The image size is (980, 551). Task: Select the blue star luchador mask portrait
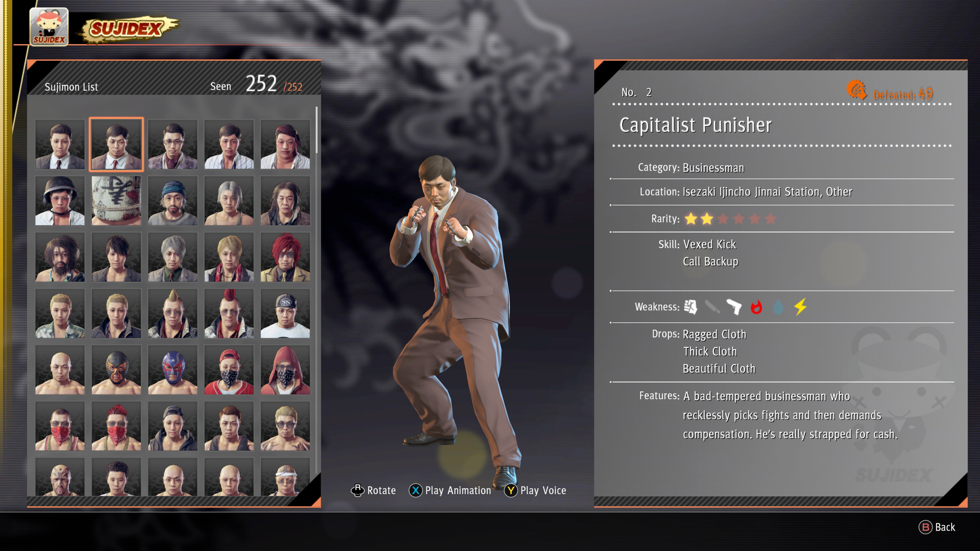[173, 370]
